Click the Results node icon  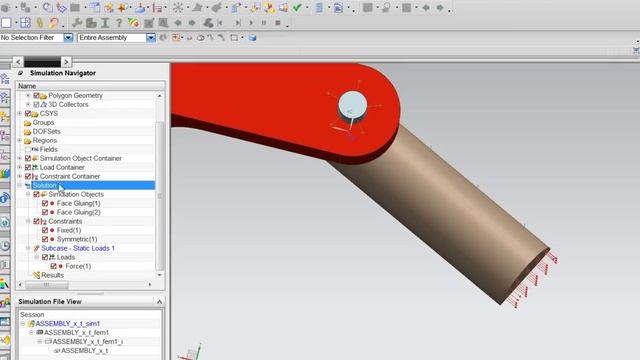click(36, 275)
